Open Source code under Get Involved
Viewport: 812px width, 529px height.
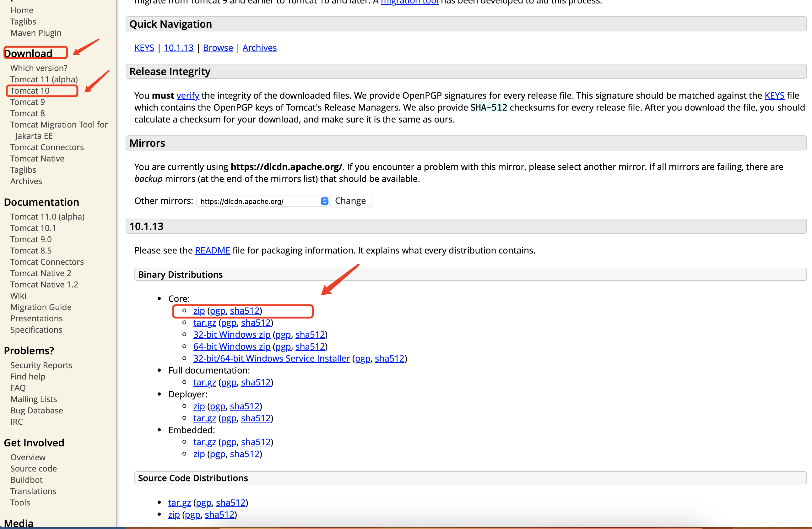point(33,469)
